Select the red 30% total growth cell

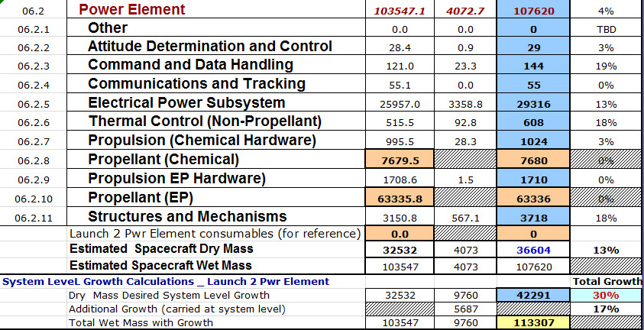606,296
